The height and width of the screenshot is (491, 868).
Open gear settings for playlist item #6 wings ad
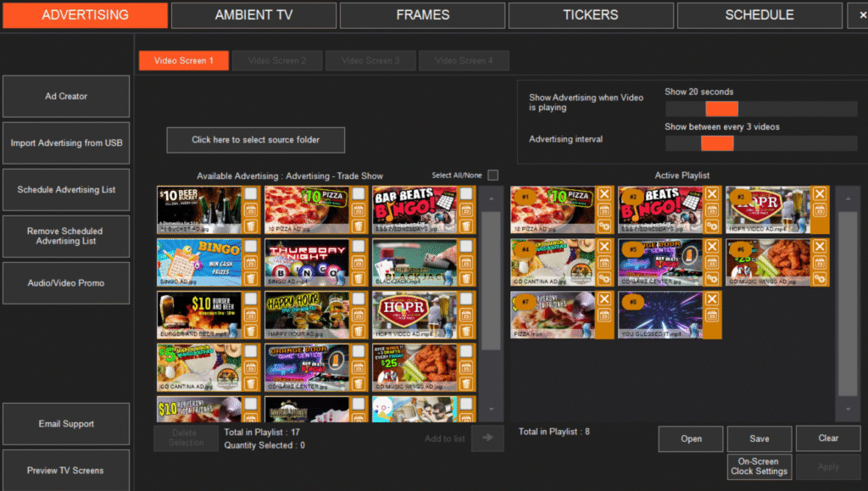click(x=819, y=278)
